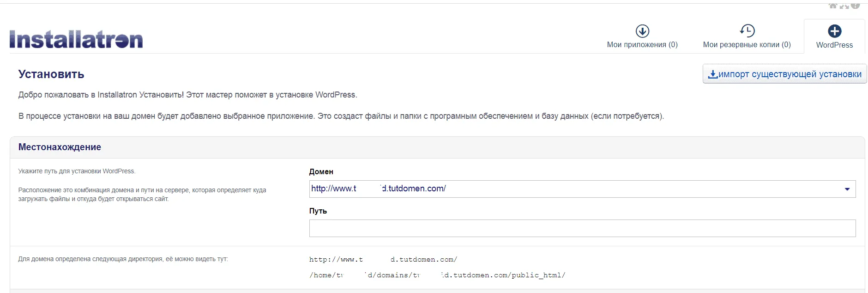
Task: Open the Мои приложения (0) tab
Action: tap(642, 37)
